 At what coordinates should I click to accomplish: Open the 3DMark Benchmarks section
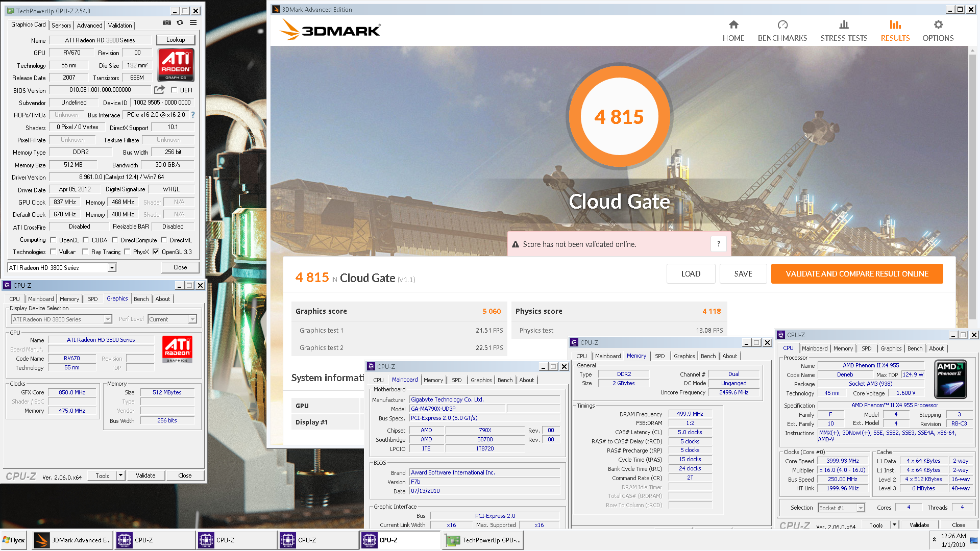pyautogui.click(x=782, y=31)
